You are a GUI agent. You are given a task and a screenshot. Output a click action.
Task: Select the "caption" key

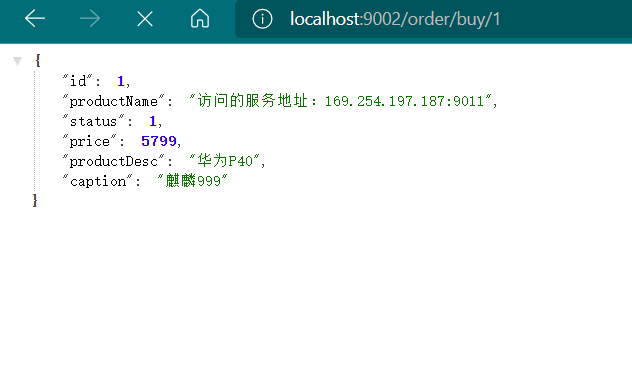98,181
